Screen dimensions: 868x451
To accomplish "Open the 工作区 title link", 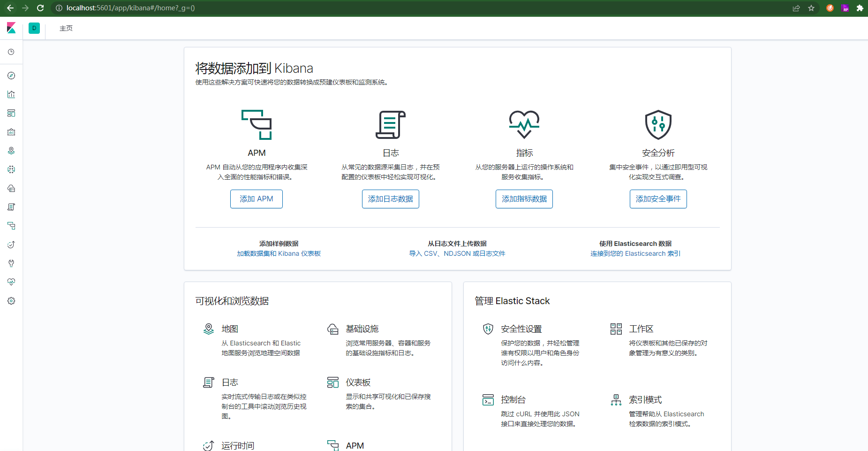I will coord(641,329).
